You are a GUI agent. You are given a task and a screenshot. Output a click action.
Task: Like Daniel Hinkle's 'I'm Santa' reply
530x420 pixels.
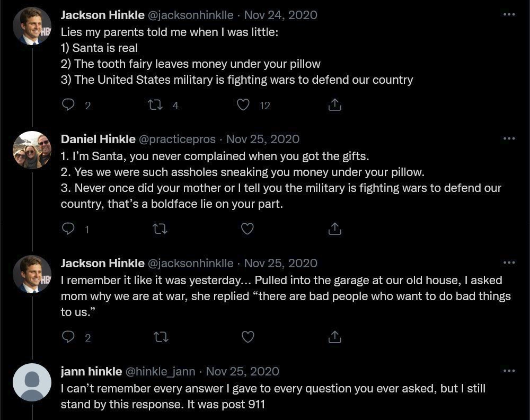click(x=248, y=229)
